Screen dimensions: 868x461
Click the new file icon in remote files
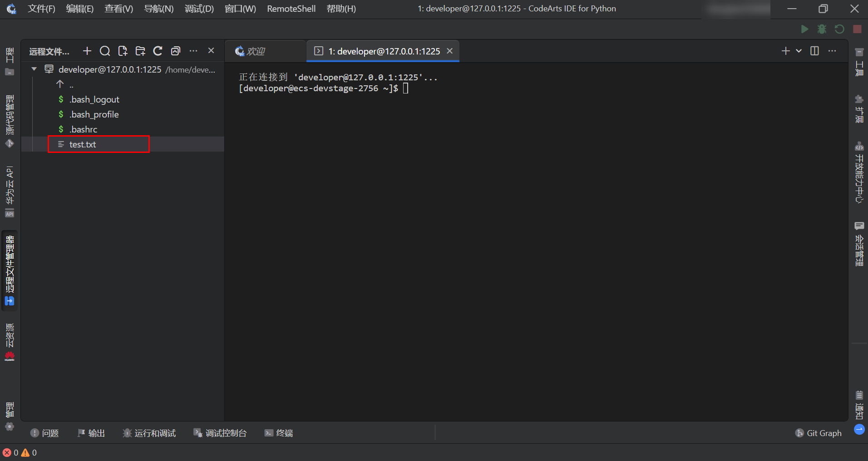(x=123, y=51)
